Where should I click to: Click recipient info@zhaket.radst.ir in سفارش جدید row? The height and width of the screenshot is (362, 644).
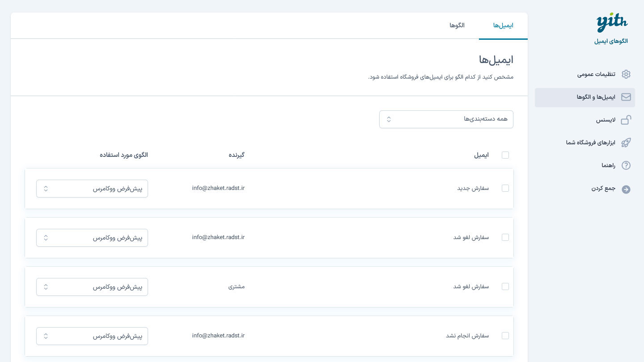pos(218,188)
